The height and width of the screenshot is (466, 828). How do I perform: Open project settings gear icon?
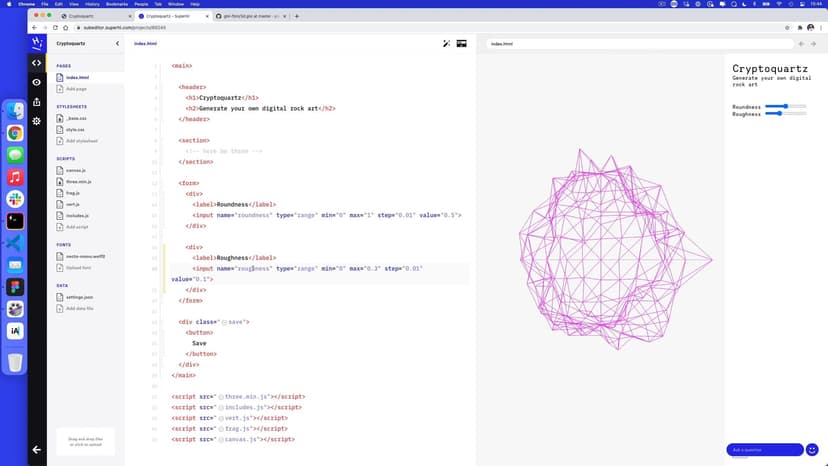pos(37,121)
